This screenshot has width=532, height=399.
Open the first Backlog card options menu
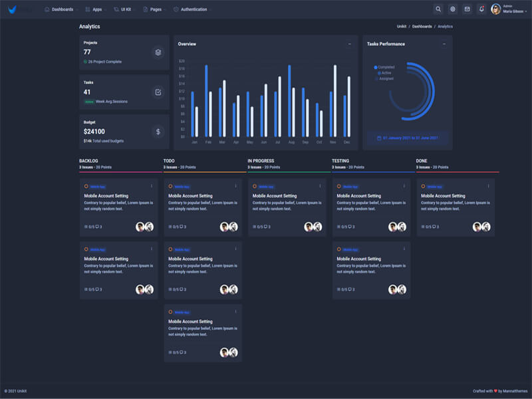point(152,186)
